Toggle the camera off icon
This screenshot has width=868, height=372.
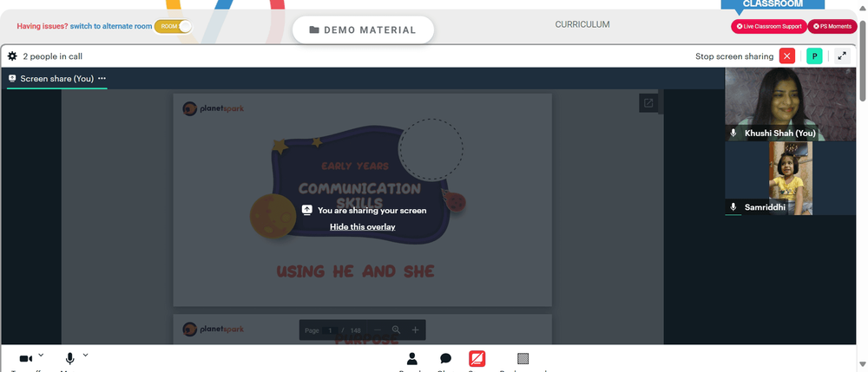[25, 359]
